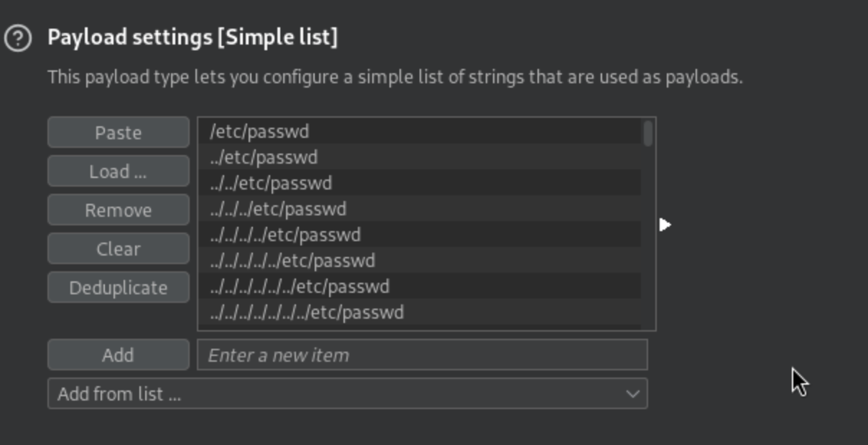Choose the payload with three ../ prefixes

278,209
